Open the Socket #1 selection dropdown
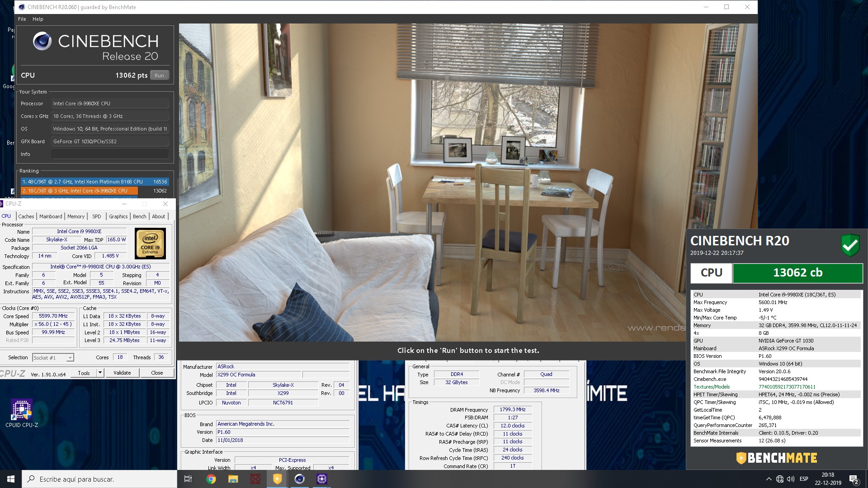The height and width of the screenshot is (488, 868). pyautogui.click(x=53, y=357)
